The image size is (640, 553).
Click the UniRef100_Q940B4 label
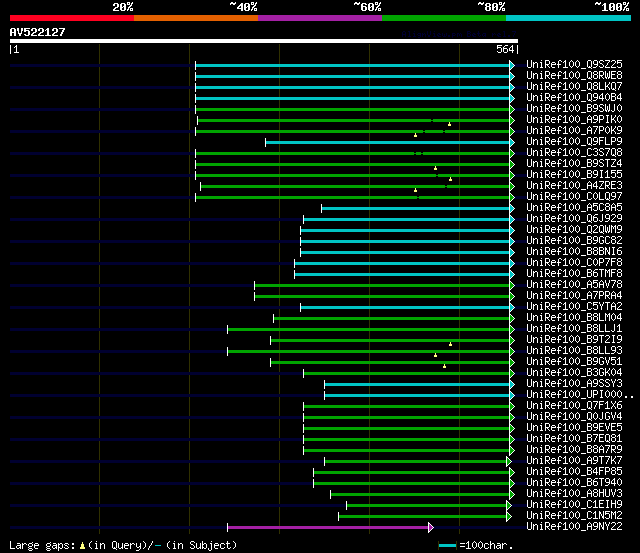tap(574, 98)
